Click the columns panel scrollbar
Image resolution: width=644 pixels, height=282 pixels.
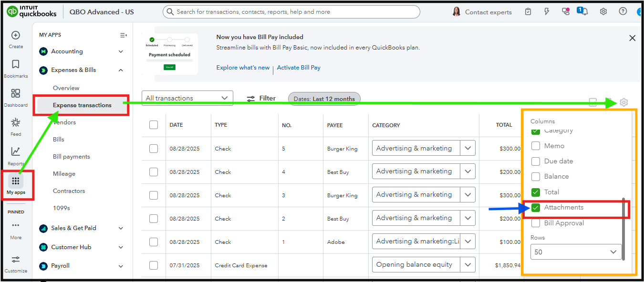tap(623, 229)
